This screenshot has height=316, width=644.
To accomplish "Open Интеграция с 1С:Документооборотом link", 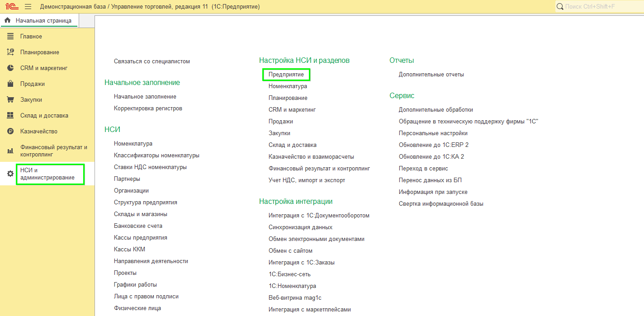I will (319, 215).
